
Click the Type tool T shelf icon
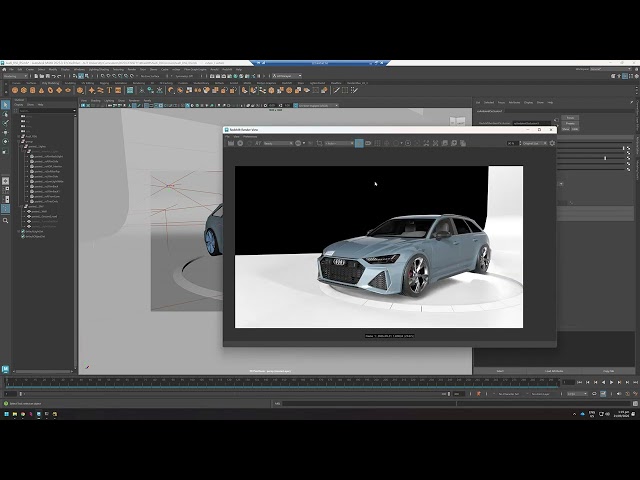pyautogui.click(x=109, y=90)
